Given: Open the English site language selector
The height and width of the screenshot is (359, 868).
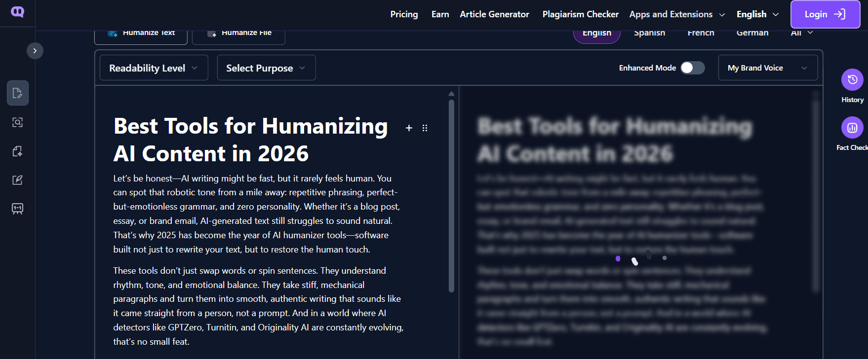Looking at the screenshot, I should pos(757,14).
